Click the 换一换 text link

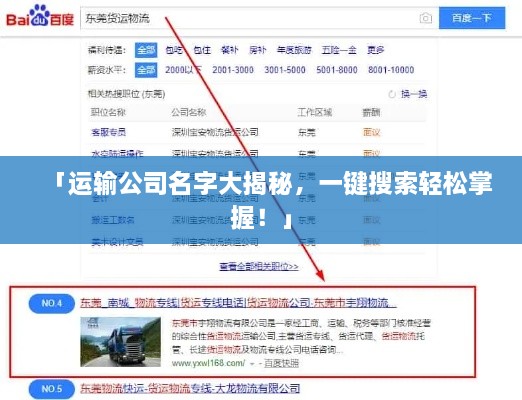414,94
